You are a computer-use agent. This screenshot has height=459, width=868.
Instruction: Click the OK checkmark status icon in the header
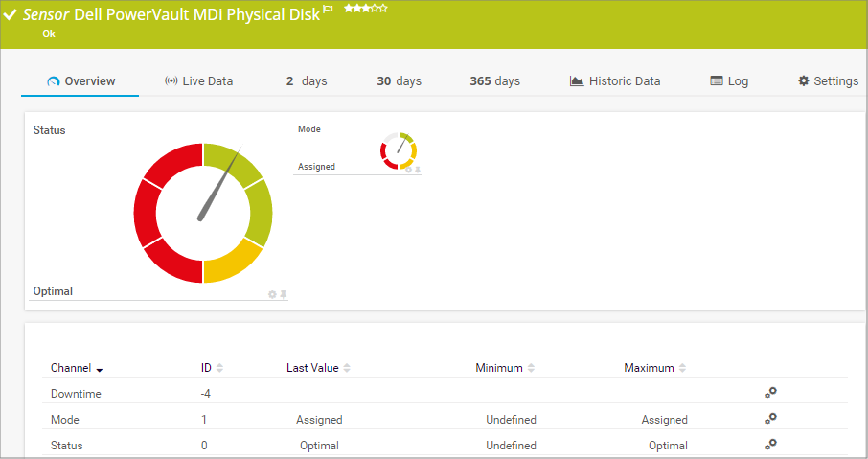click(11, 15)
